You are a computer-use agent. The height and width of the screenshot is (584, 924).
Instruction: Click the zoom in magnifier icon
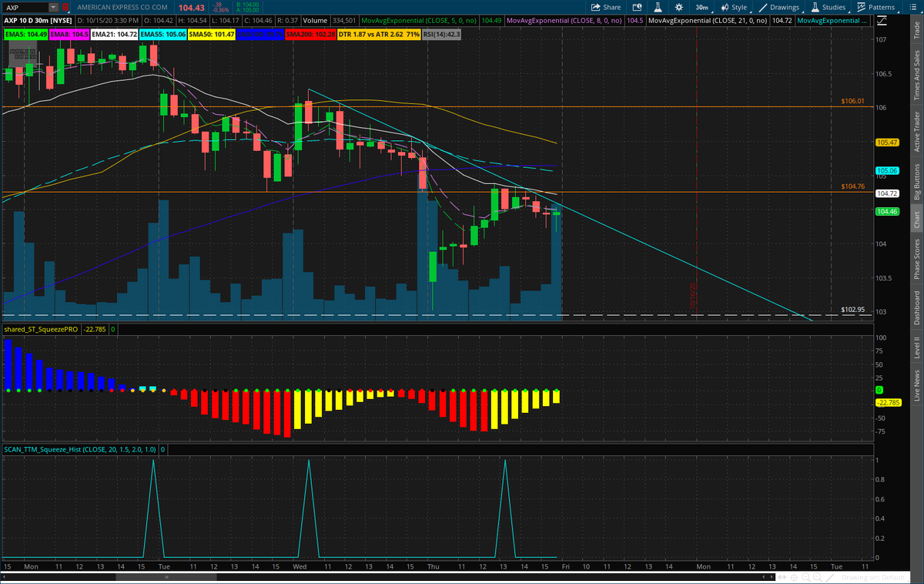[807, 576]
